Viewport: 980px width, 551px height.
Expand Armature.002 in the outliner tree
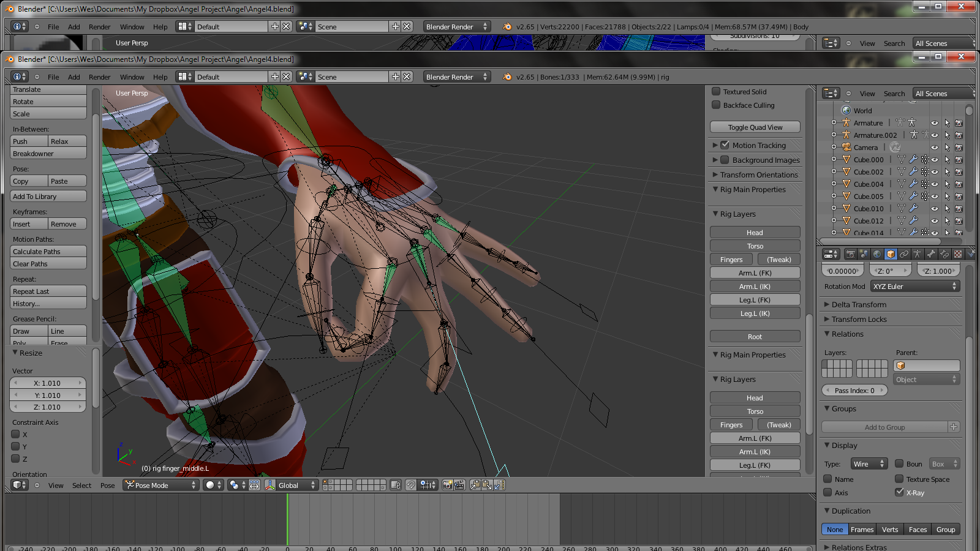[834, 135]
